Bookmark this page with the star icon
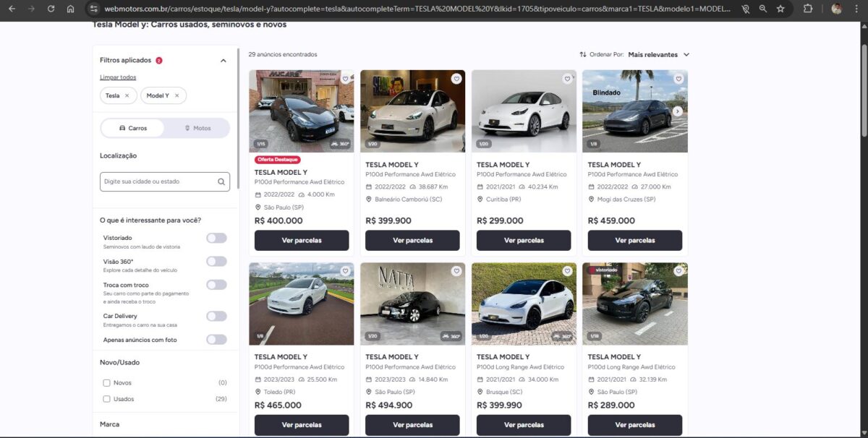 [780, 9]
